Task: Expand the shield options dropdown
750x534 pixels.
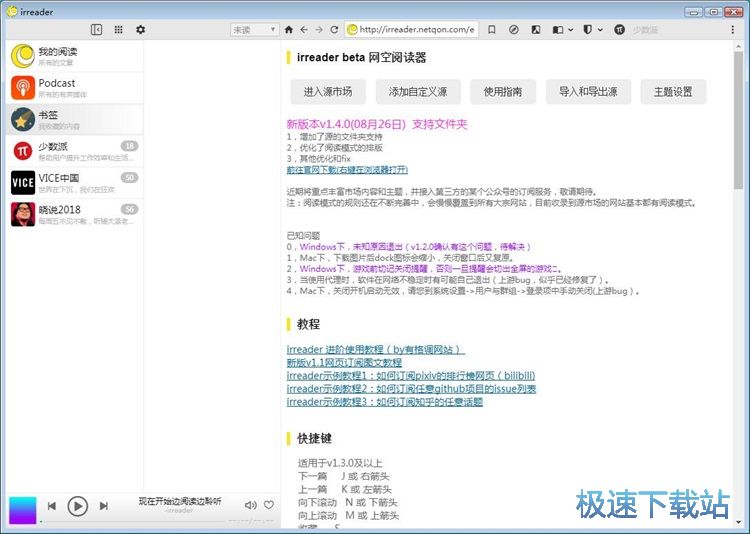Action: point(601,30)
